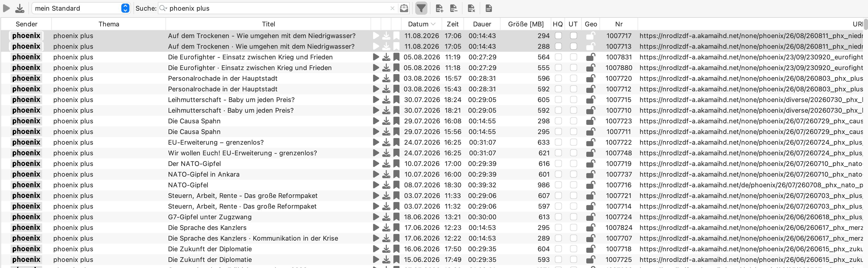868x268 pixels.
Task: Play the film in row Nr 1007717
Action: click(376, 36)
